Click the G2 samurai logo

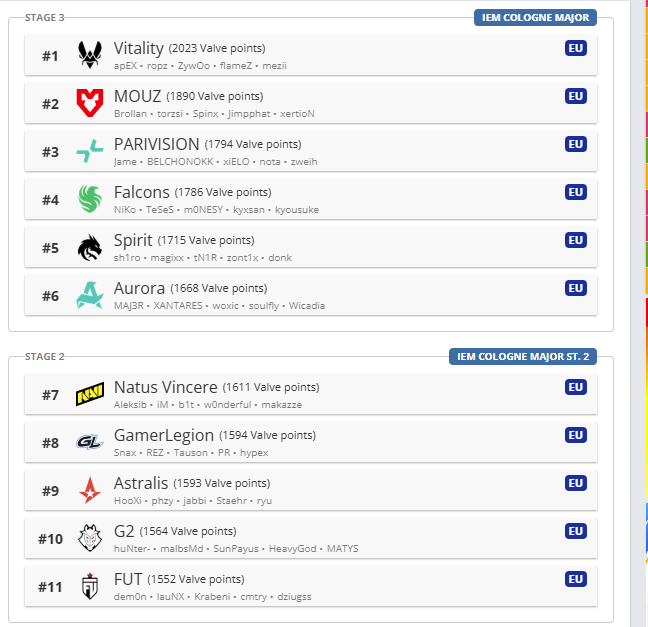click(x=90, y=539)
